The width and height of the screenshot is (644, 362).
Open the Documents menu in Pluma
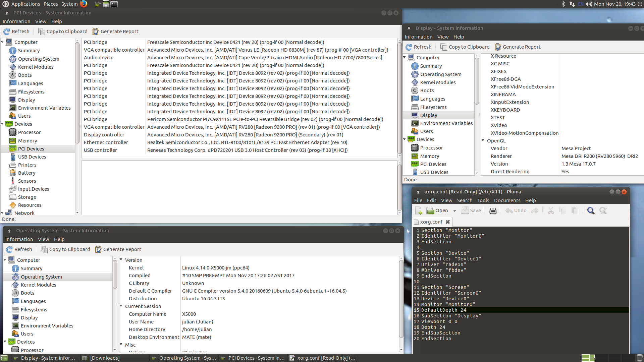coord(507,200)
